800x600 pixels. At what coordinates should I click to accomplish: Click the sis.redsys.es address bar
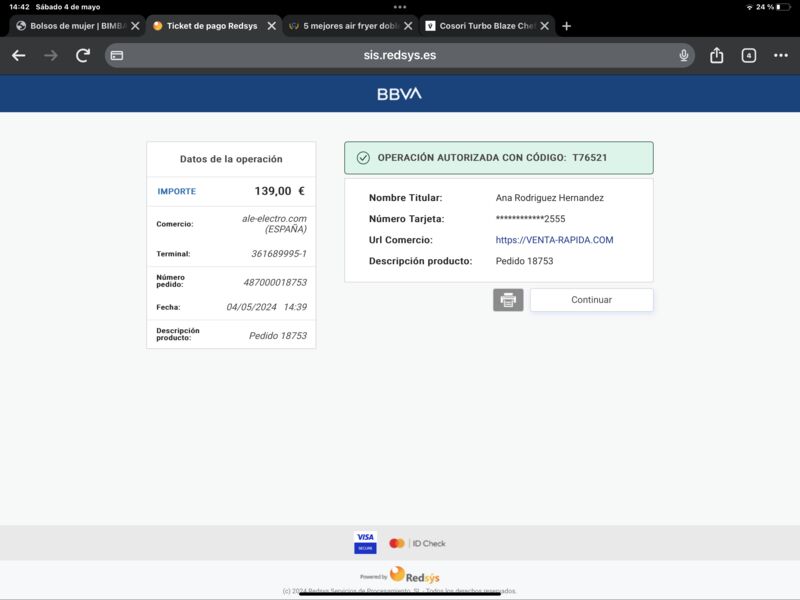[x=399, y=55]
